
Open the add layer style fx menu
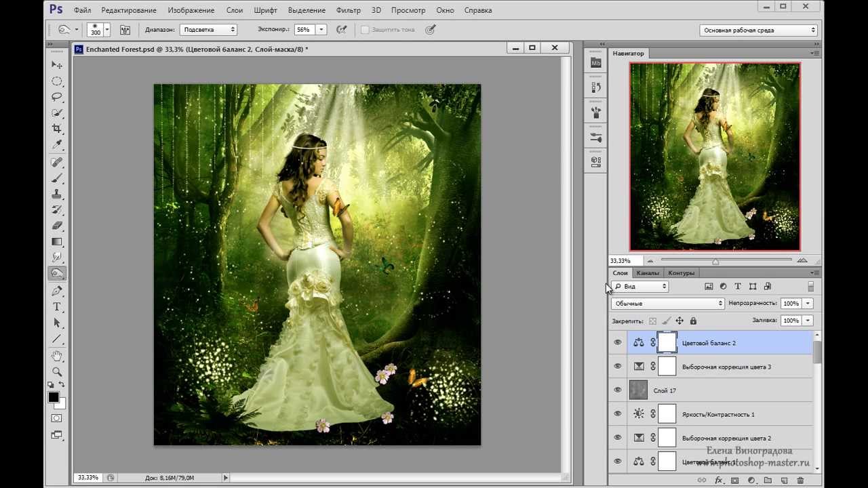(x=718, y=481)
